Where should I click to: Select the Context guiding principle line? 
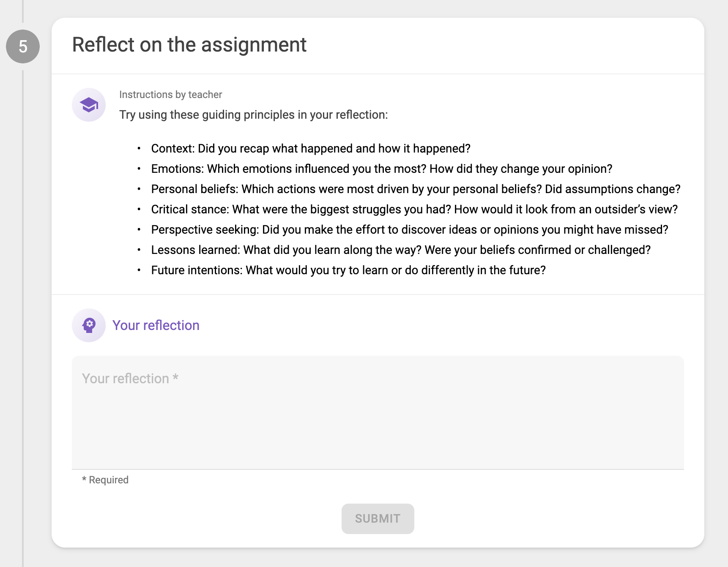310,149
